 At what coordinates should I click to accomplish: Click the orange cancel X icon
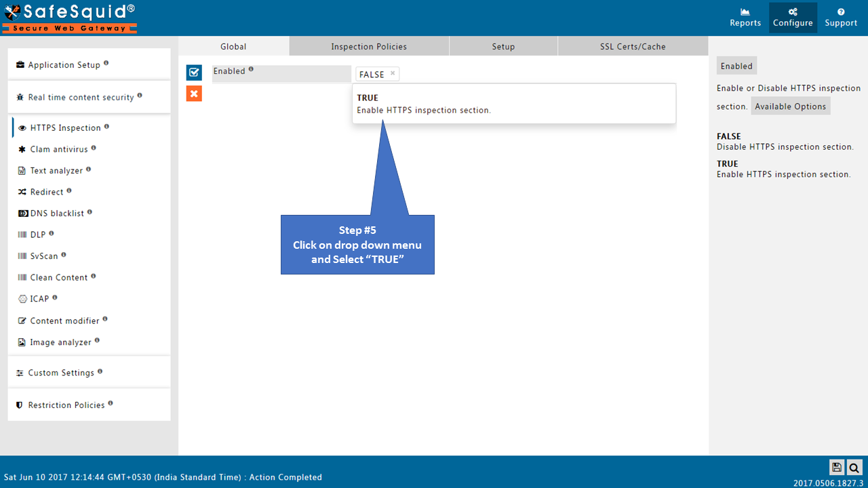[x=194, y=94]
